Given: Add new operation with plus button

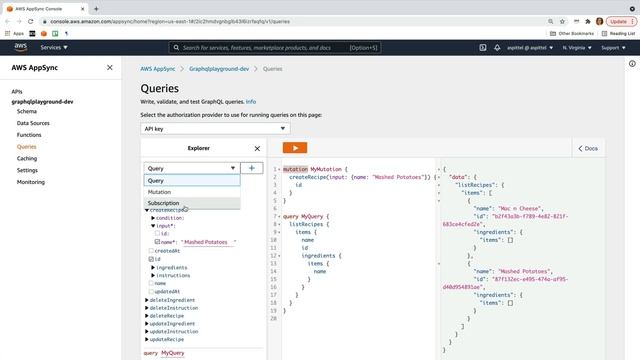Looking at the screenshot, I should pyautogui.click(x=251, y=168).
